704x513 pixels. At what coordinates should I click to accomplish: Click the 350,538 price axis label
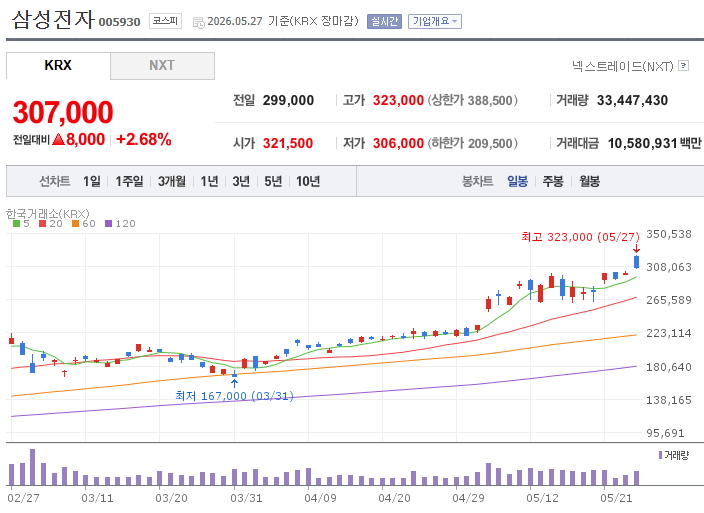669,234
